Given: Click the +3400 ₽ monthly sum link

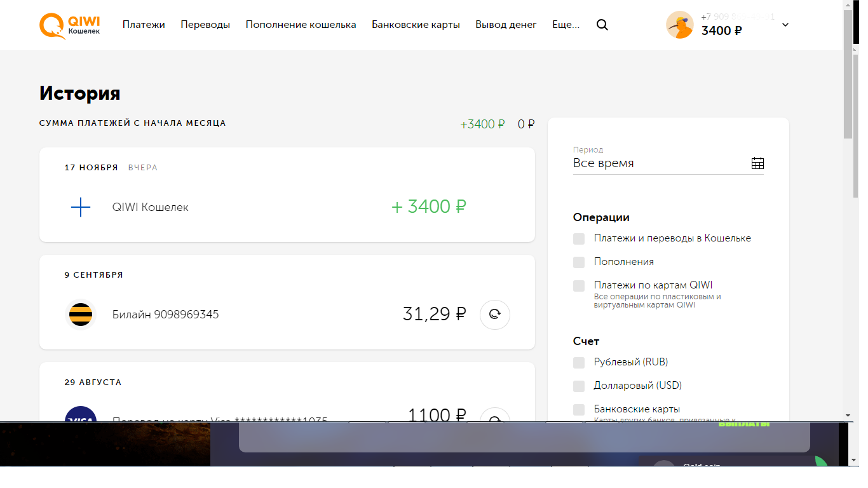Looking at the screenshot, I should 482,124.
